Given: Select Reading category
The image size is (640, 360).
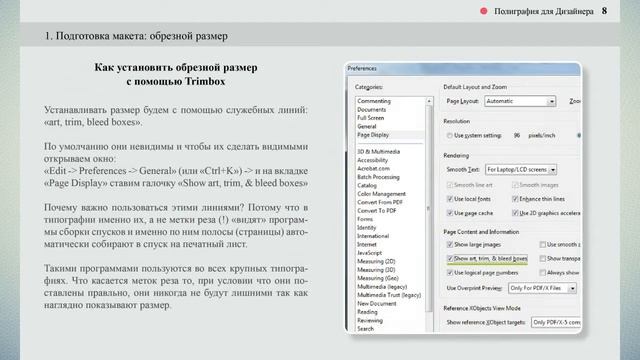Looking at the screenshot, I should pyautogui.click(x=367, y=312).
